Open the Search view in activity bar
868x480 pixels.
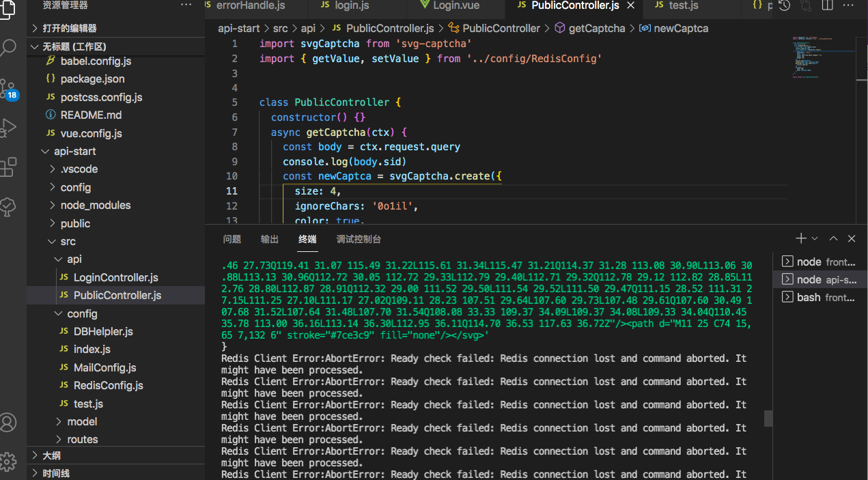(9, 48)
